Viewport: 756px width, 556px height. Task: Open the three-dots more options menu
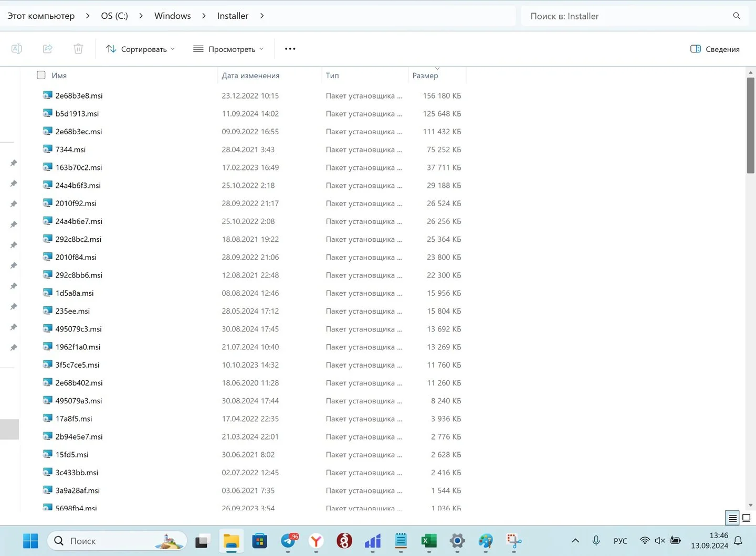(290, 49)
